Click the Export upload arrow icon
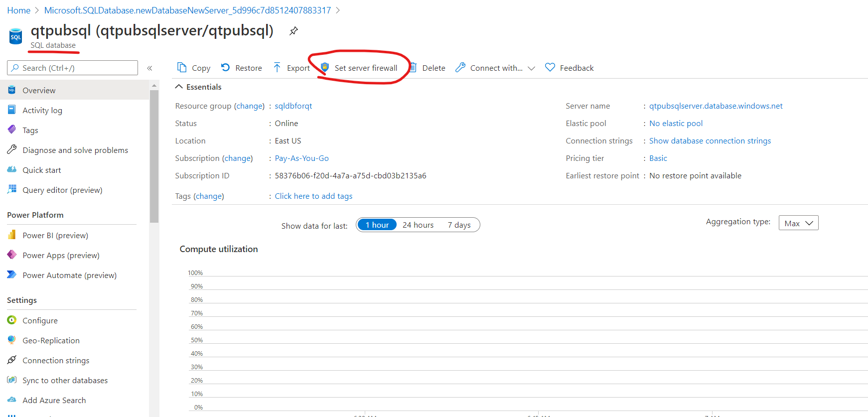 (277, 67)
